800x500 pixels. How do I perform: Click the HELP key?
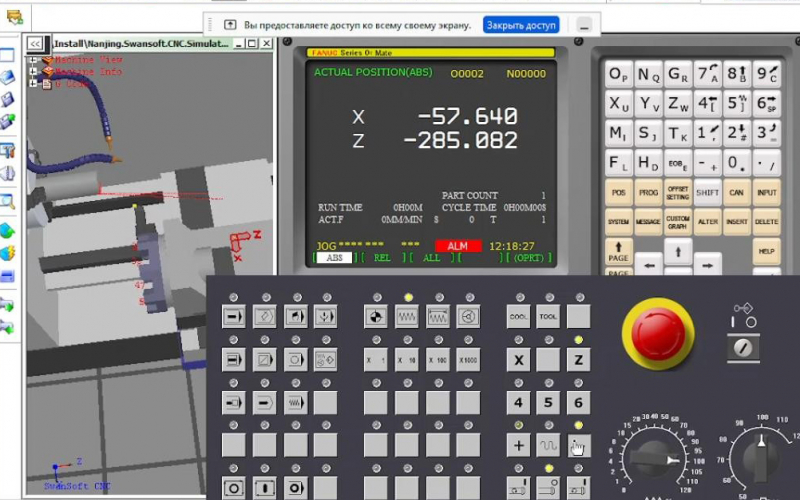click(766, 251)
